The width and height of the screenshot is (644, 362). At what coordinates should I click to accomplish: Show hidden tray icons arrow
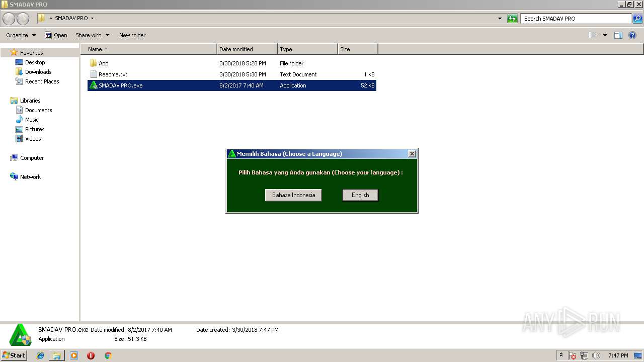click(561, 355)
